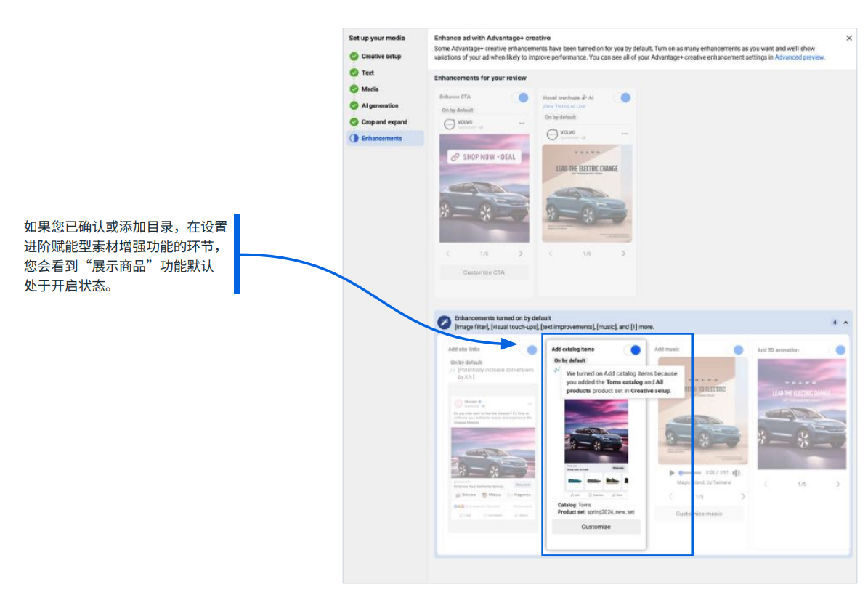Click the 'Product set: spring2024_new_set' text
The height and width of the screenshot is (595, 868).
pos(596,512)
